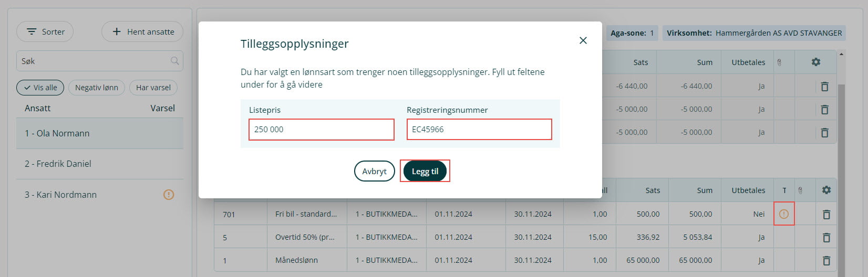The width and height of the screenshot is (868, 277).
Task: Click the search magnifier icon
Action: click(x=175, y=61)
